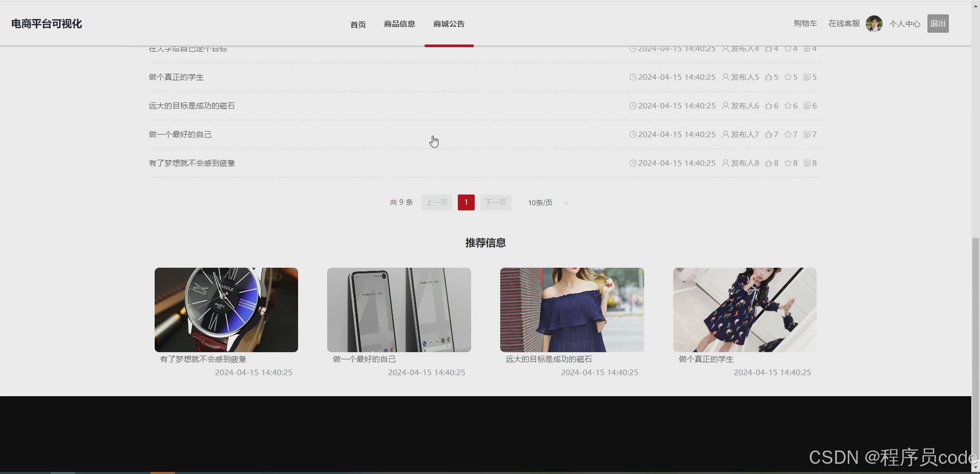Click the comment count icon beside 发布人6
The width and height of the screenshot is (980, 474).
tap(807, 106)
